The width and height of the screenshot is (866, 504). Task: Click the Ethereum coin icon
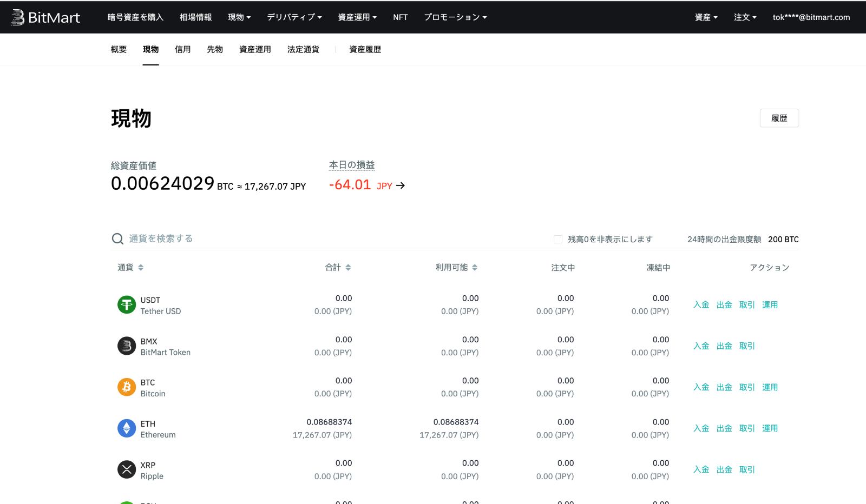[126, 428]
